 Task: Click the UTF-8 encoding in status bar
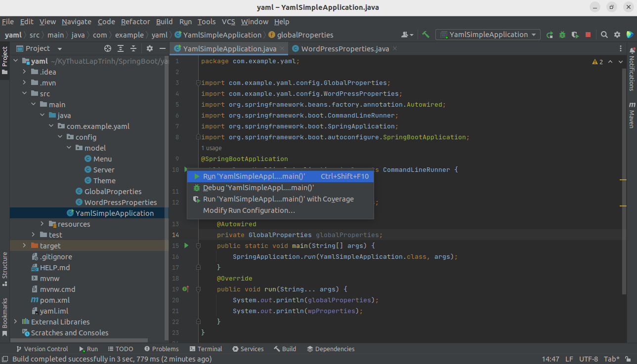click(589, 359)
